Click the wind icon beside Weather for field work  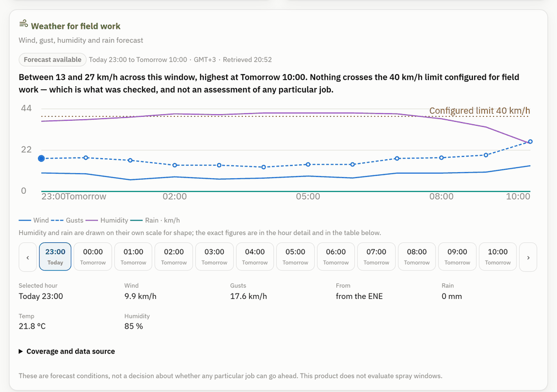(23, 23)
